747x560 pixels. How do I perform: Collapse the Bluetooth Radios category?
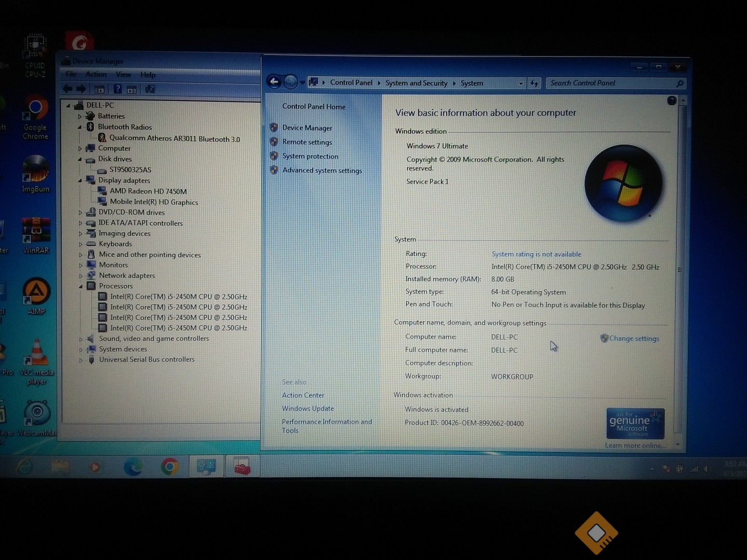coord(80,127)
